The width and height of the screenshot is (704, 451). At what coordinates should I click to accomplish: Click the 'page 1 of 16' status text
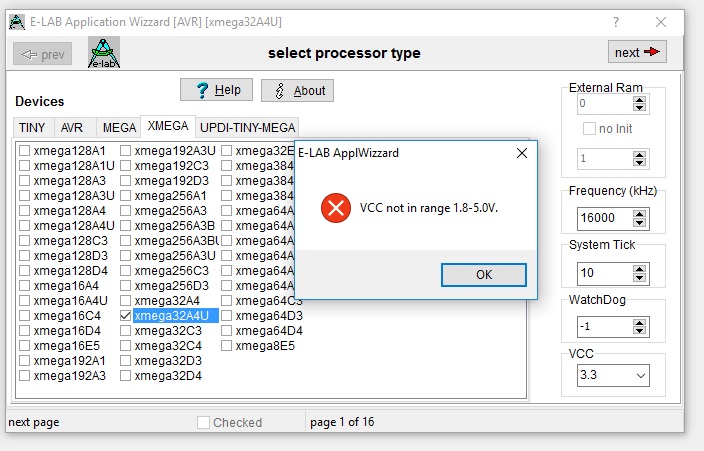[x=342, y=422]
